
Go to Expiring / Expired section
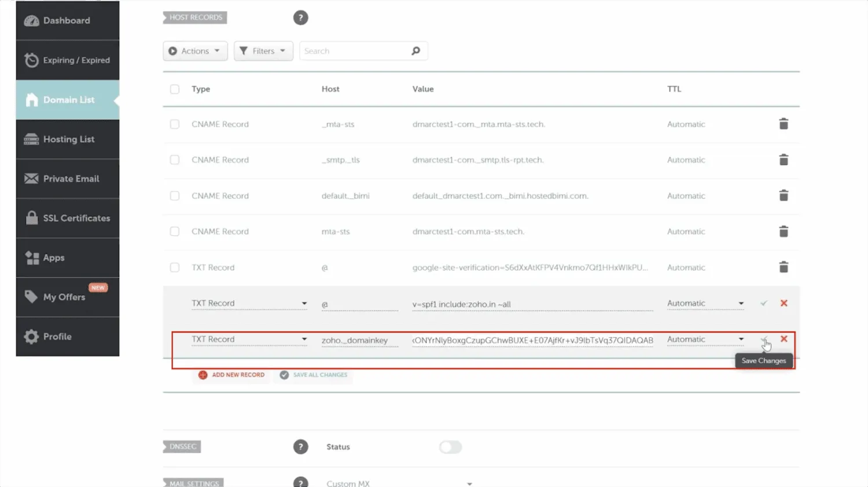[x=68, y=60]
